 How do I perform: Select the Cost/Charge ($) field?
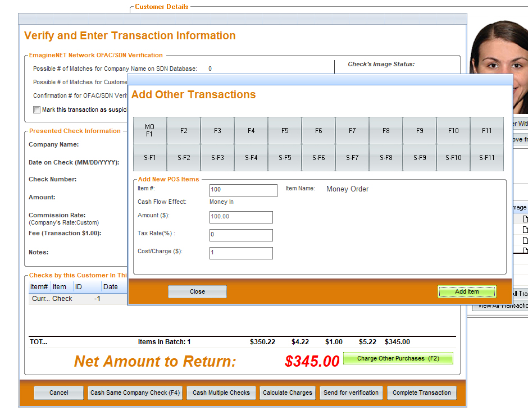tap(241, 253)
